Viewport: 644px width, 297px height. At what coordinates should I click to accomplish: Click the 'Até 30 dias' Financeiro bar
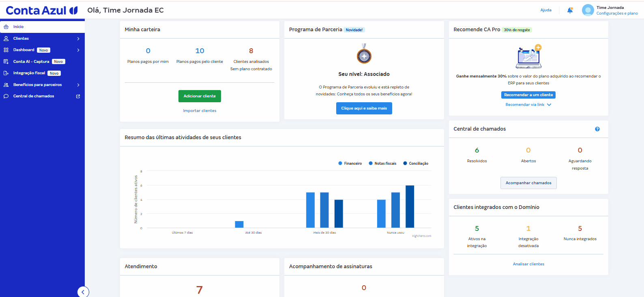[x=239, y=224]
